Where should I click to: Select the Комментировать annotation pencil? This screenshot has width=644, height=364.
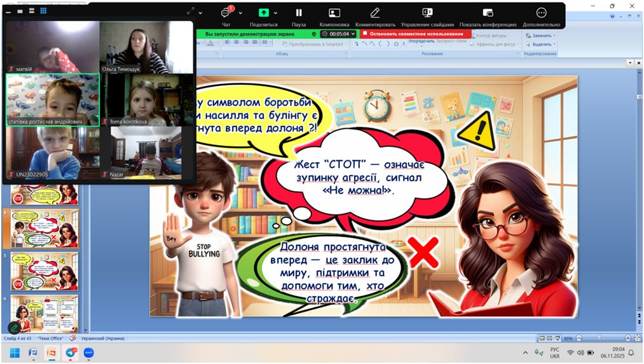point(375,13)
